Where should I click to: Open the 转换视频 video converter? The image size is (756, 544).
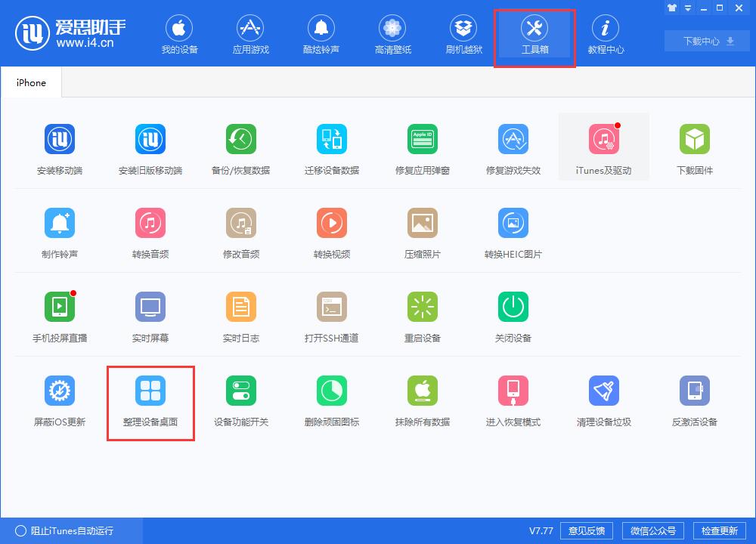(332, 230)
